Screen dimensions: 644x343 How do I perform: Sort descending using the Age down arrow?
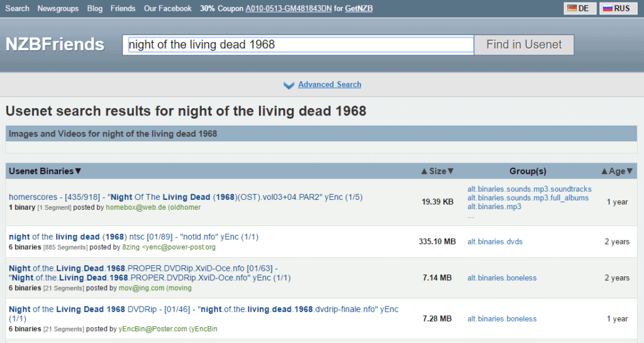pos(630,171)
